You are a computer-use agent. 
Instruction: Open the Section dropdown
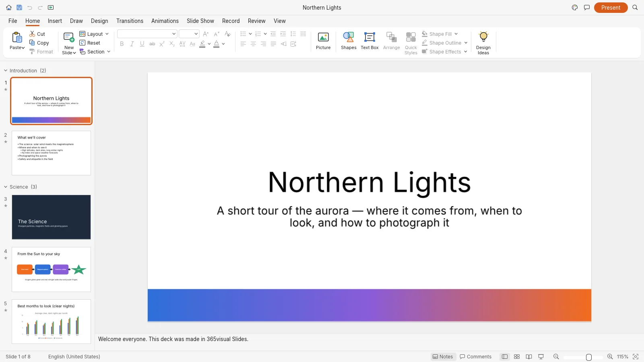tap(95, 52)
